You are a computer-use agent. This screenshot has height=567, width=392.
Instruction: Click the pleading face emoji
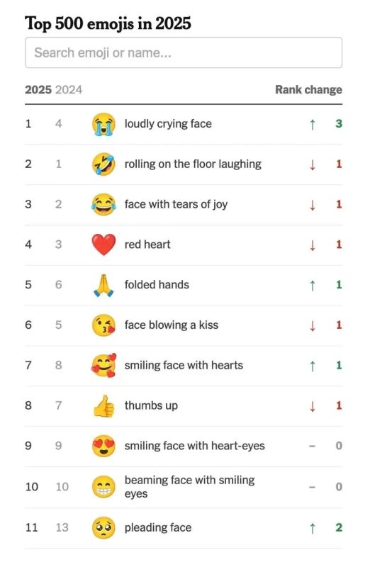(x=103, y=527)
